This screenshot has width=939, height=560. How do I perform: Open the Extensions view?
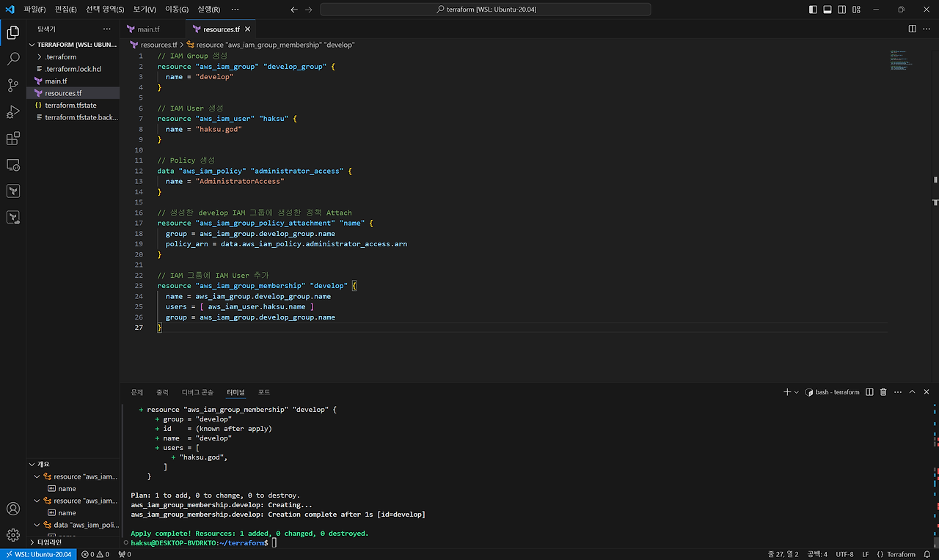pos(12,139)
